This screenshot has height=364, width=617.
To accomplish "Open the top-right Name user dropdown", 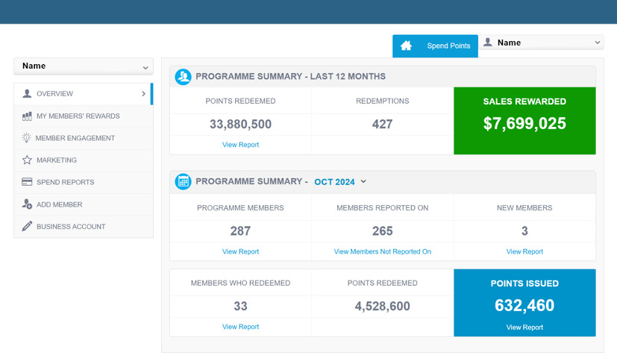I will pyautogui.click(x=542, y=43).
